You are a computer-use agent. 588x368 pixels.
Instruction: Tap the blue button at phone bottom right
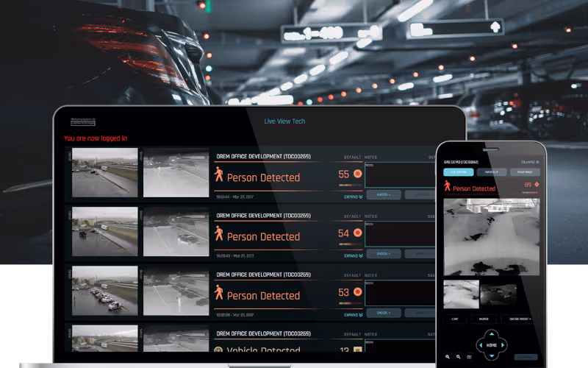(x=526, y=357)
